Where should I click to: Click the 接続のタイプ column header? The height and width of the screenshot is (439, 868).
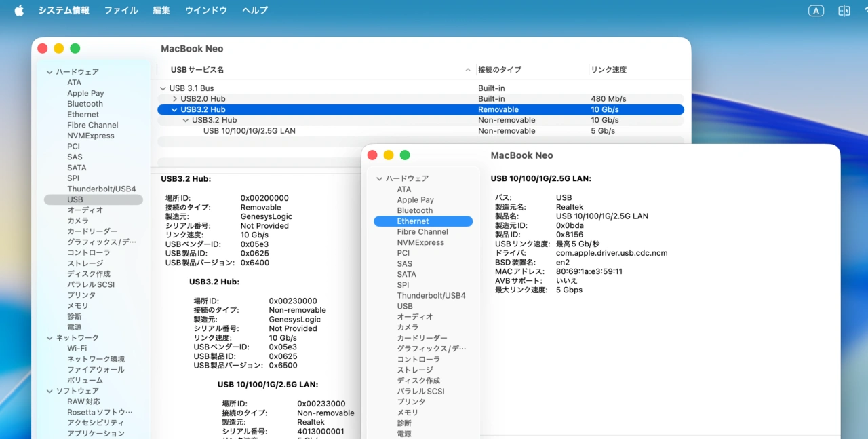[x=499, y=70]
